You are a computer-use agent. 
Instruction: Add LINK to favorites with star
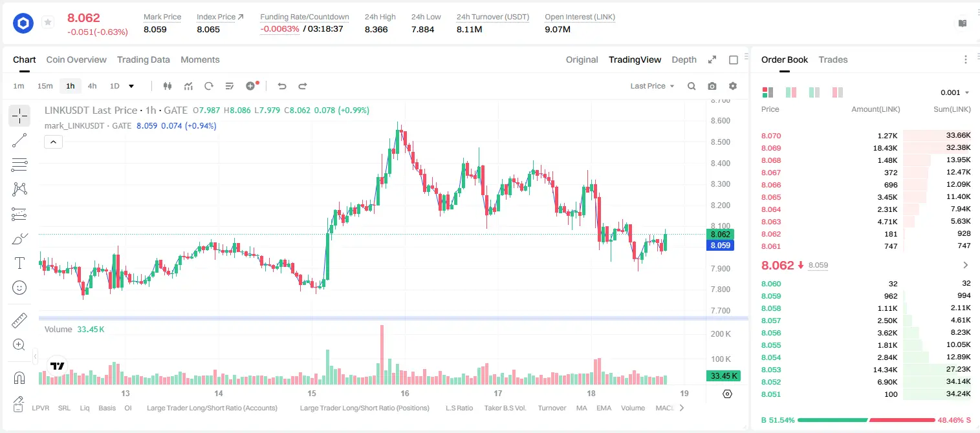click(48, 23)
